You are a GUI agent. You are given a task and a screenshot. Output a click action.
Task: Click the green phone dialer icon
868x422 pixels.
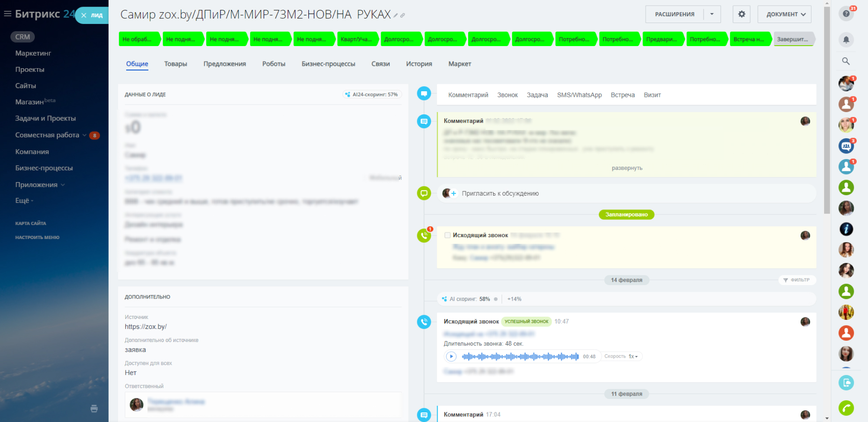[x=846, y=408]
